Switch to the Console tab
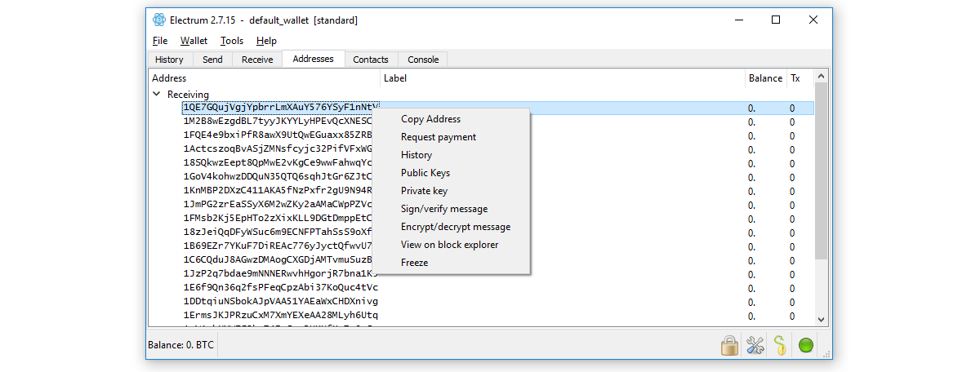The height and width of the screenshot is (372, 980). pyautogui.click(x=423, y=60)
